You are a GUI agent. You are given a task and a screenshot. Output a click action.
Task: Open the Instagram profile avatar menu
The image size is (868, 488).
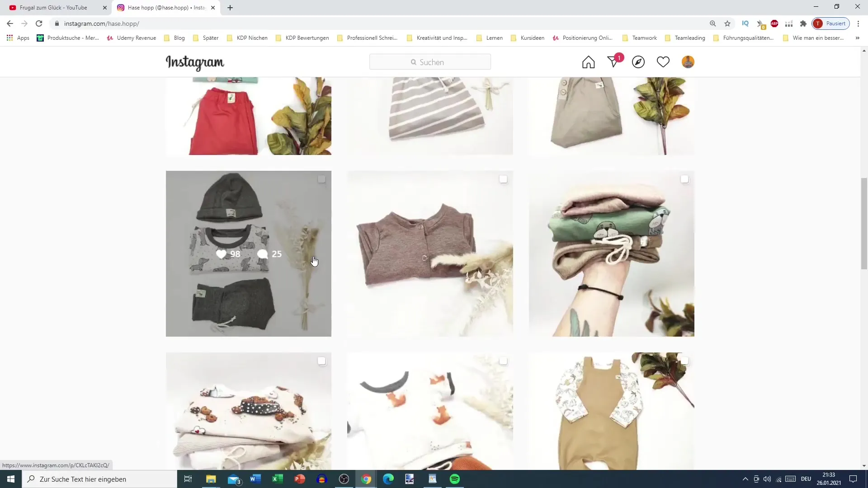[x=688, y=62]
